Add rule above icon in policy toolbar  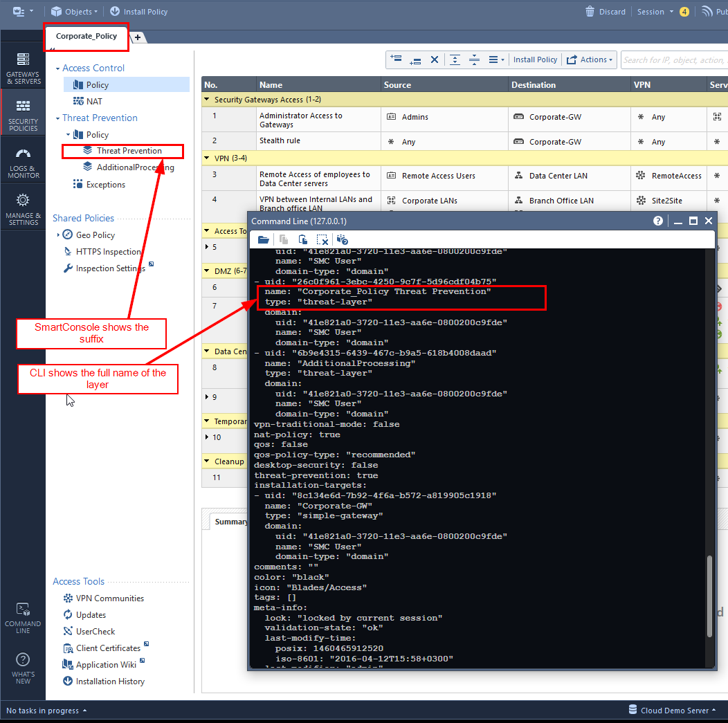(396, 60)
